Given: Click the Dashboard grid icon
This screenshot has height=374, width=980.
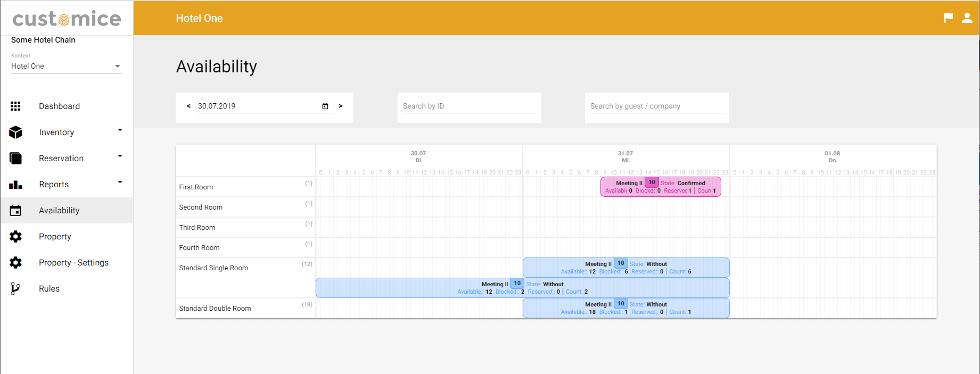Looking at the screenshot, I should [x=16, y=106].
